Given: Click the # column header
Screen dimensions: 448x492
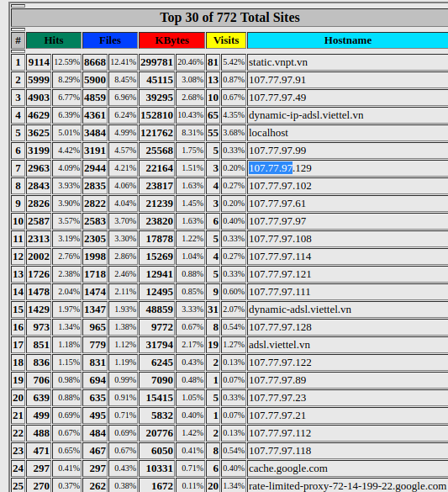Looking at the screenshot, I should [18, 40].
